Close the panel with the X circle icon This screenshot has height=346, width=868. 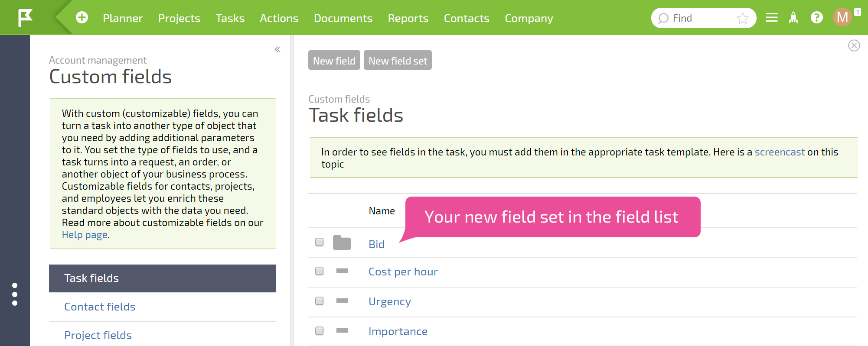coord(854,45)
